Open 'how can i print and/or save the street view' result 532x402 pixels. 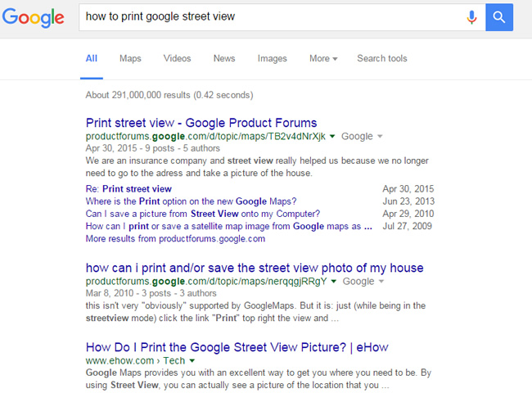click(255, 268)
